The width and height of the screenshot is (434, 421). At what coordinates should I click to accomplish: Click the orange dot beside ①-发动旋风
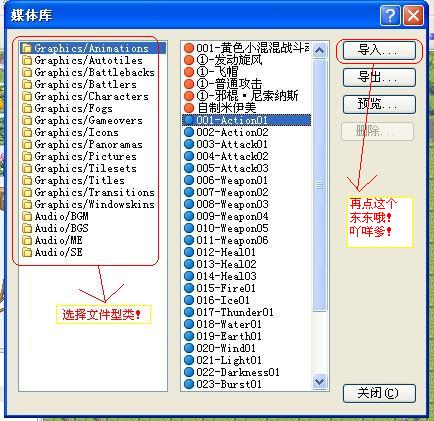(189, 60)
